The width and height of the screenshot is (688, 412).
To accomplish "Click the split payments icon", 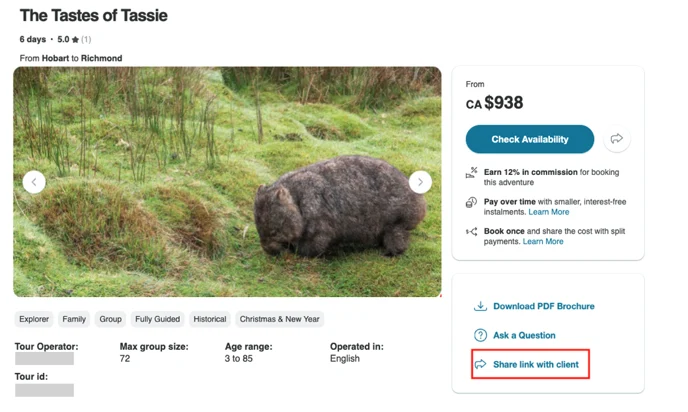I will (x=471, y=231).
